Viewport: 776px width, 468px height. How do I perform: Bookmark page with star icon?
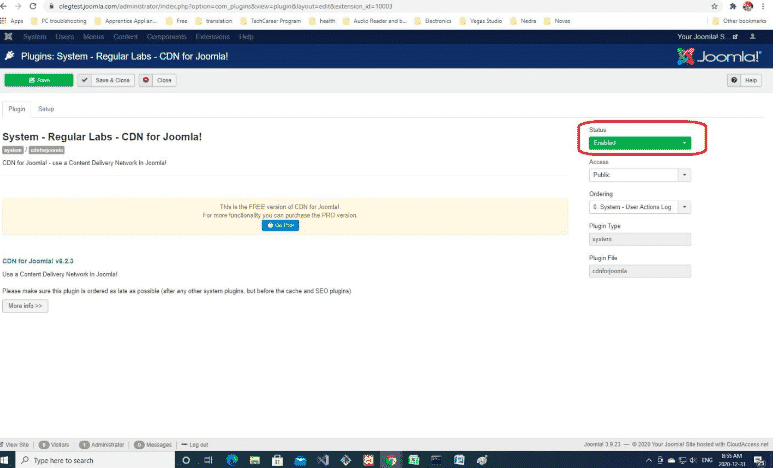coord(714,6)
